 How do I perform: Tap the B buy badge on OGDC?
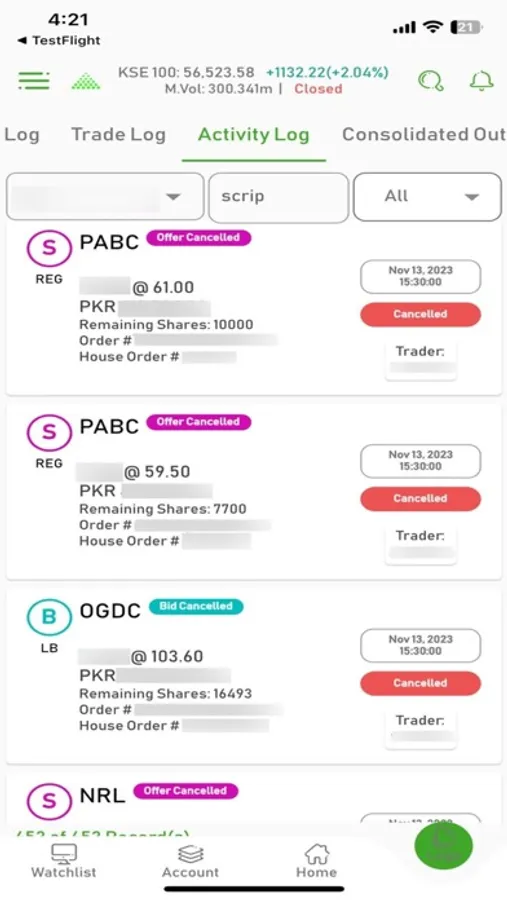point(49,616)
